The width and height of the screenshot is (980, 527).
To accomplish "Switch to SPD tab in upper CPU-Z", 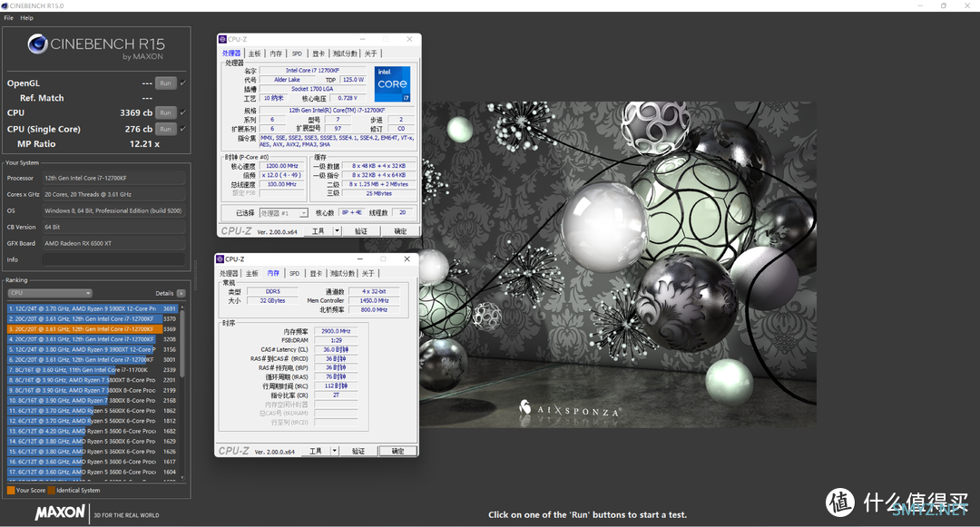I will tap(297, 54).
